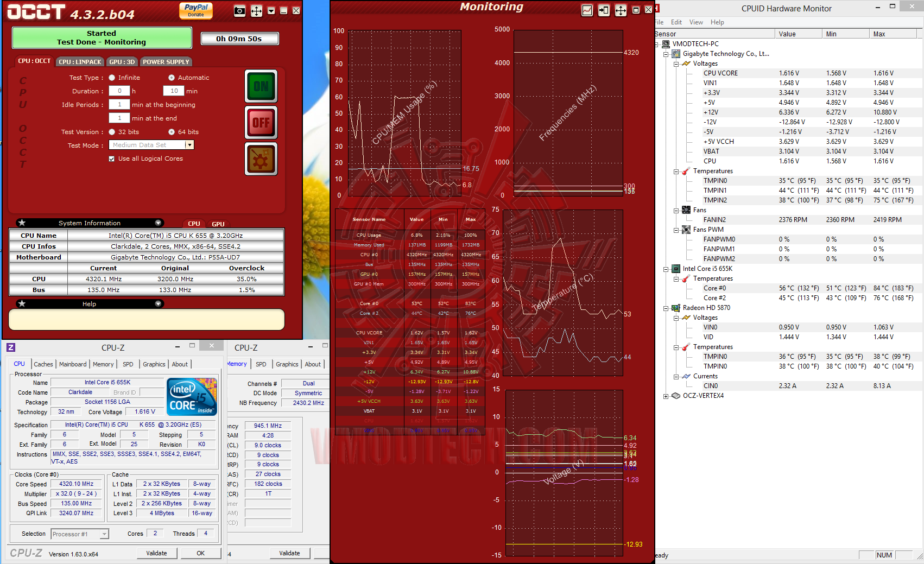Open the Edit menu in Hardware Monitor
924x564 pixels.
point(676,22)
